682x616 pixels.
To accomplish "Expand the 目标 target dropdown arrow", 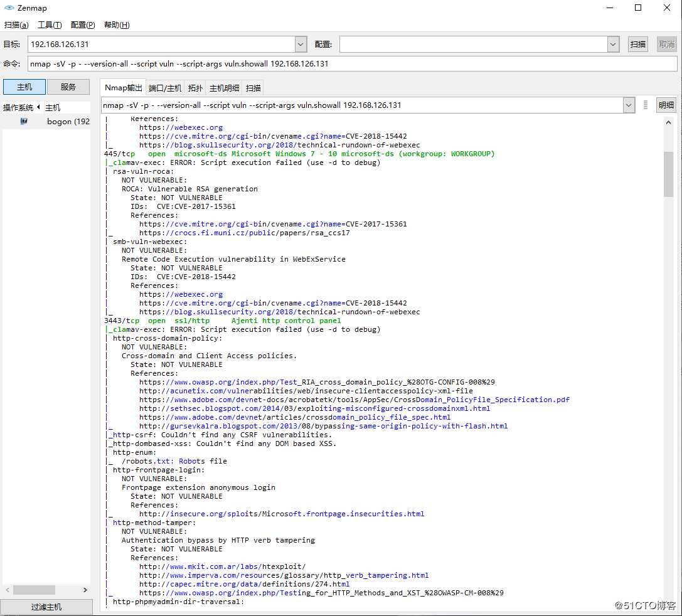I will [301, 45].
